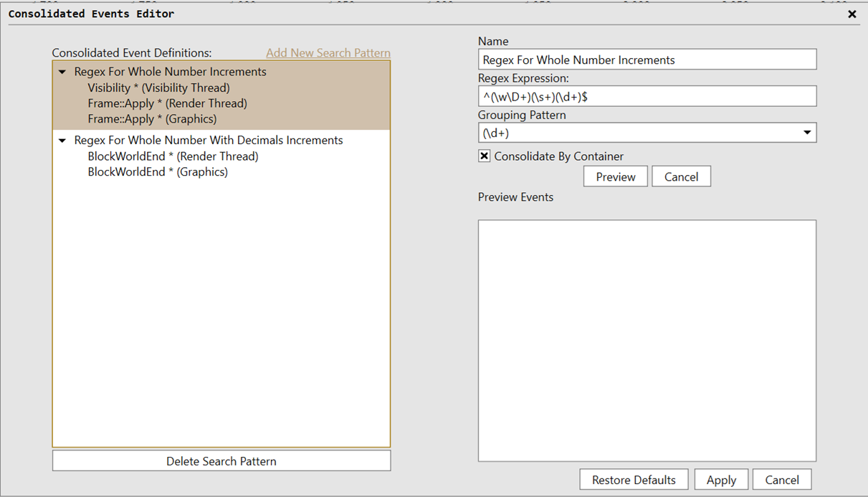Toggle Consolidate By Container checkbox
The width and height of the screenshot is (868, 497).
[x=485, y=156]
